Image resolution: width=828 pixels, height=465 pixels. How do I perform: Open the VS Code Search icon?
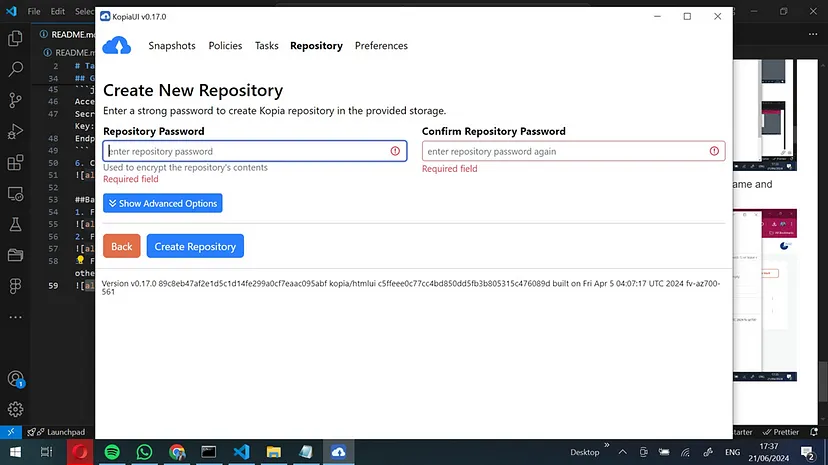[15, 70]
